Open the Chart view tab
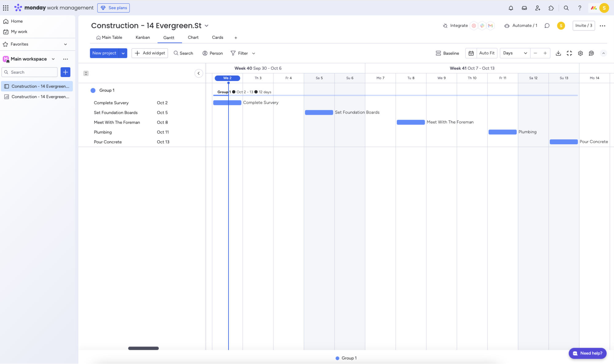 (193, 37)
